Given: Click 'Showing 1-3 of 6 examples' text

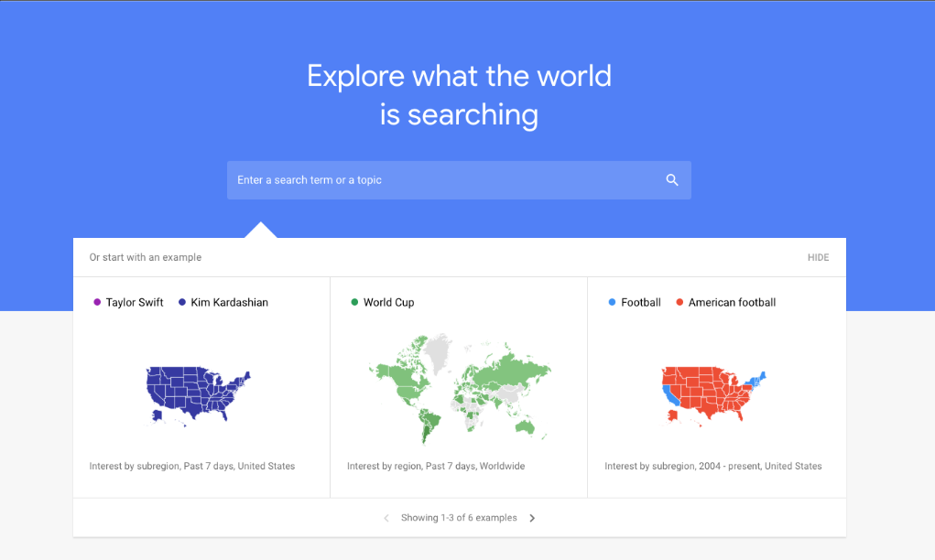Looking at the screenshot, I should tap(459, 518).
